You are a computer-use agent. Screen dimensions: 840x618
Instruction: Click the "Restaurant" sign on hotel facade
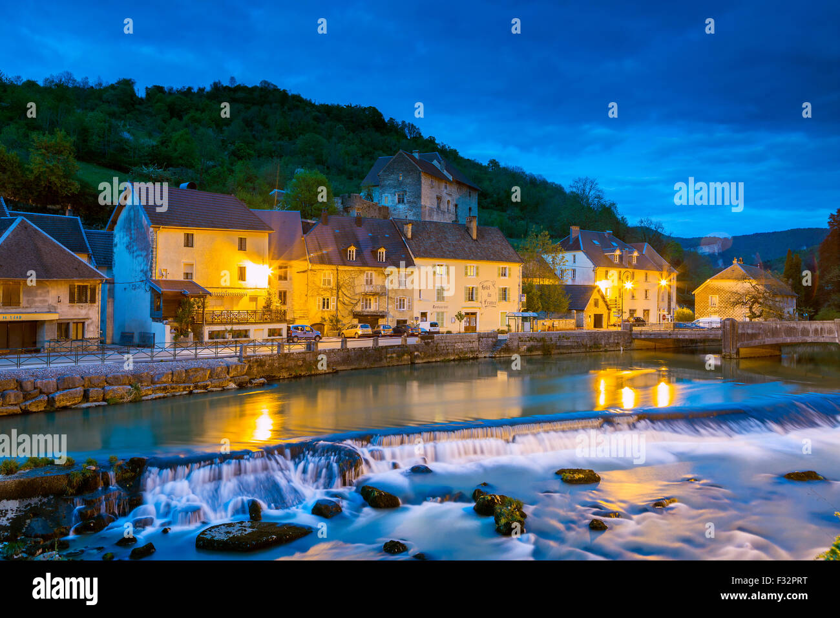pos(440,307)
